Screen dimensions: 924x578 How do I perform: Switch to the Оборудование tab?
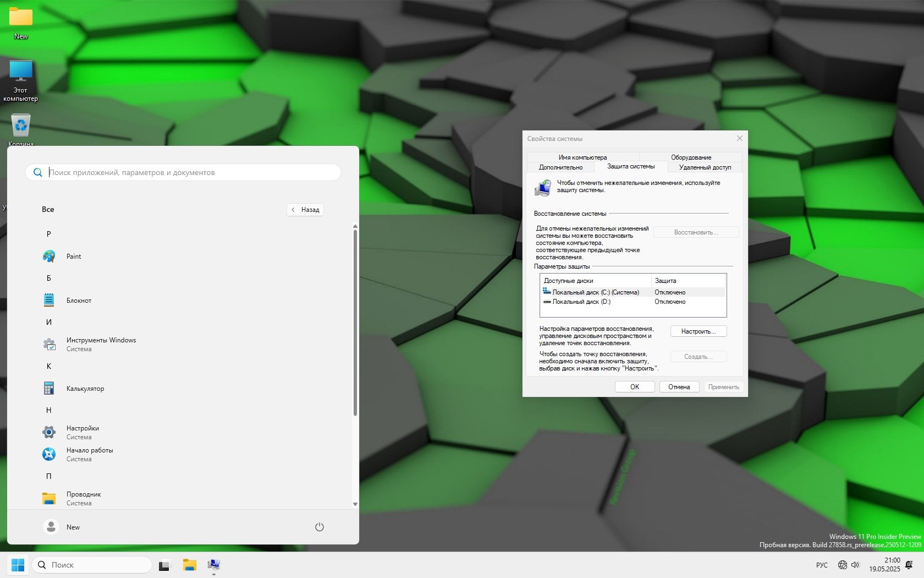pyautogui.click(x=691, y=157)
